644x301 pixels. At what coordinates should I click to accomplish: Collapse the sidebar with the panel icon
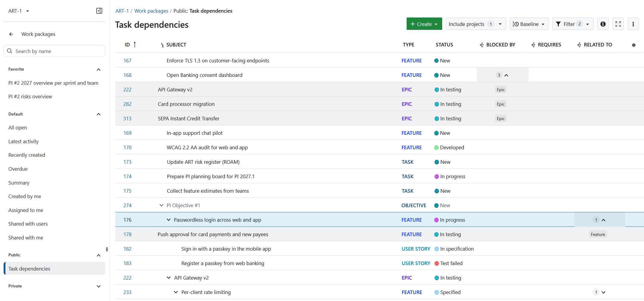point(99,11)
